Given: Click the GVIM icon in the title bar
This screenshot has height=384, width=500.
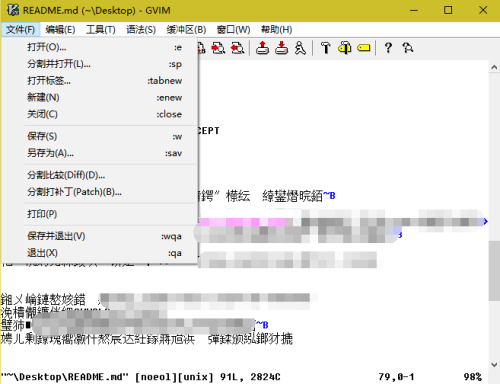Looking at the screenshot, I should 13,10.
